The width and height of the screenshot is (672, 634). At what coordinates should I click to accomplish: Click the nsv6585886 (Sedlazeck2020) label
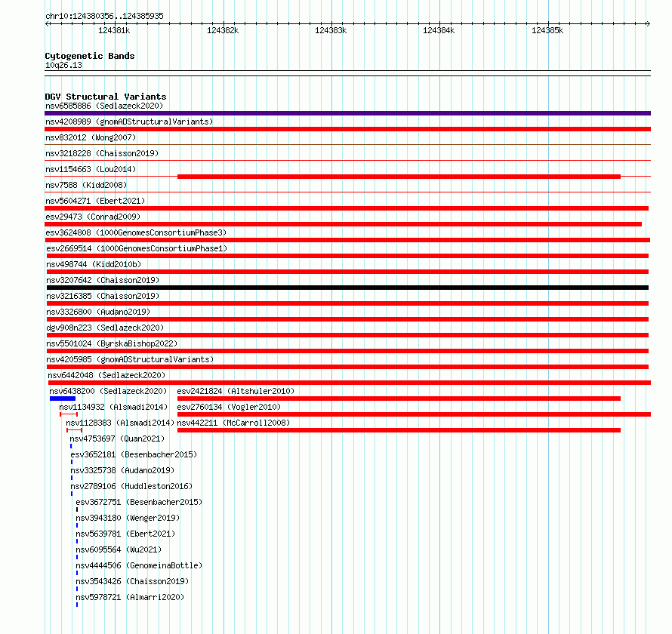click(104, 106)
